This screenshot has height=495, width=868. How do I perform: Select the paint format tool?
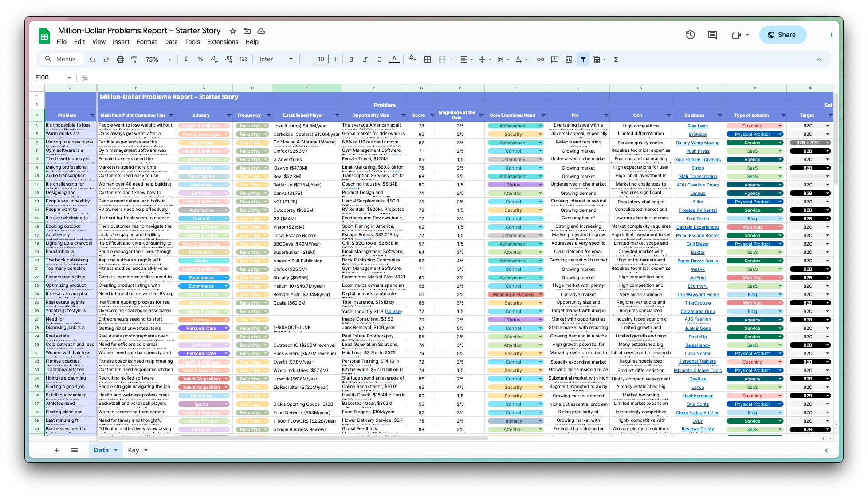click(x=135, y=59)
